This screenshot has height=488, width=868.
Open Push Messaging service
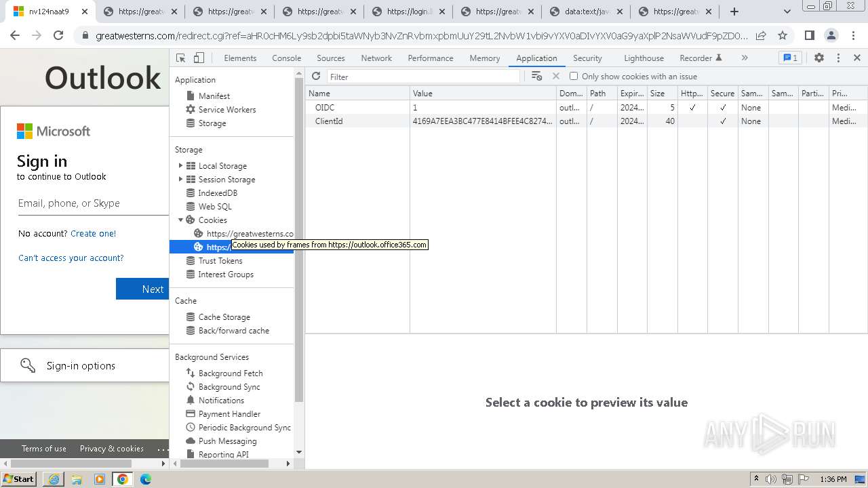coord(227,441)
